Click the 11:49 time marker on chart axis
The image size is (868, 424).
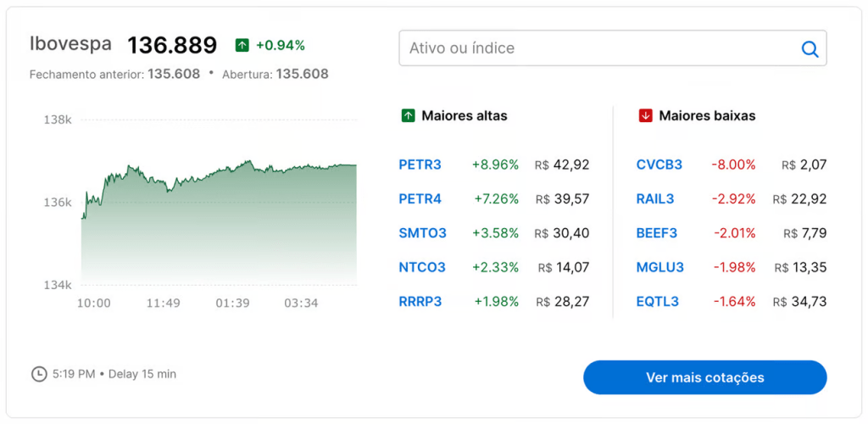click(x=162, y=303)
